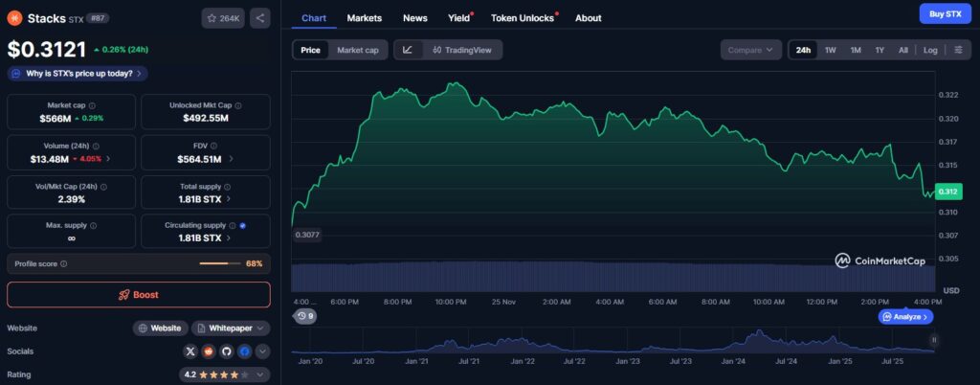Switch to TradingView chart mode
Screen dimensions: 980x385
(x=462, y=50)
